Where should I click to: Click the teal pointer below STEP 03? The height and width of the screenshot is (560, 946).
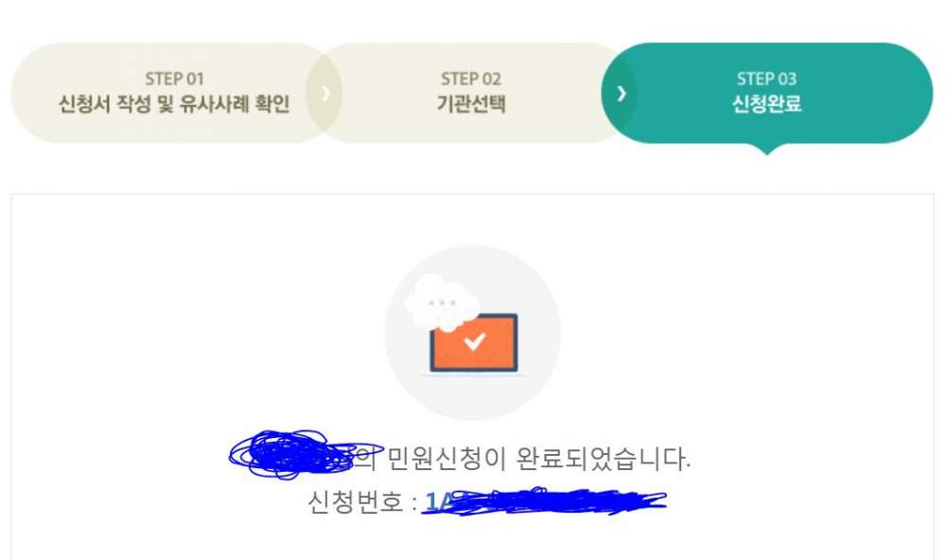(767, 149)
